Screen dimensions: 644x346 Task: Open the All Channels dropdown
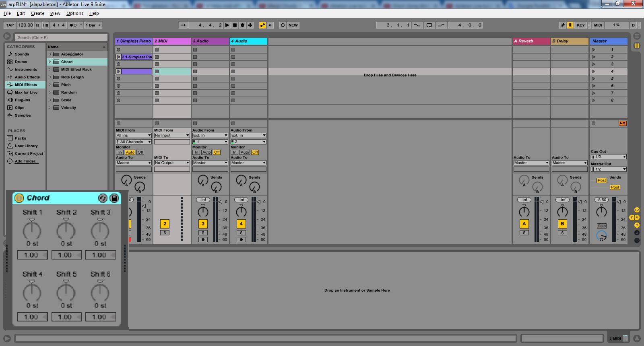134,142
